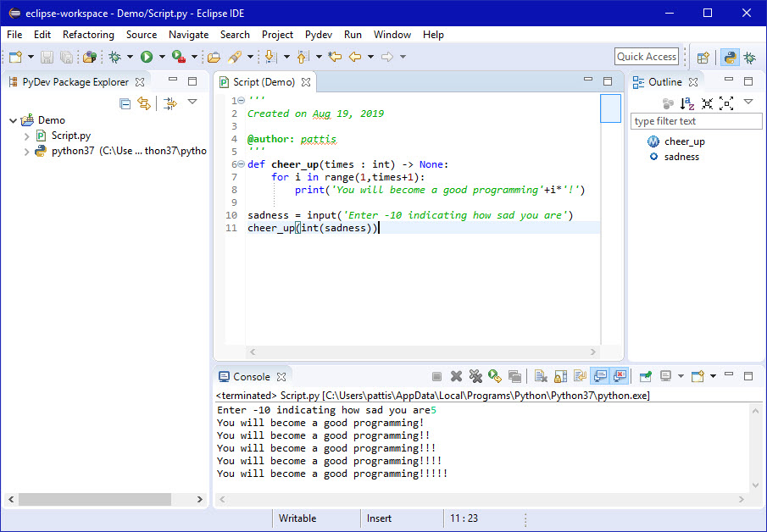Click Clear Console icon
767x532 pixels.
click(539, 376)
